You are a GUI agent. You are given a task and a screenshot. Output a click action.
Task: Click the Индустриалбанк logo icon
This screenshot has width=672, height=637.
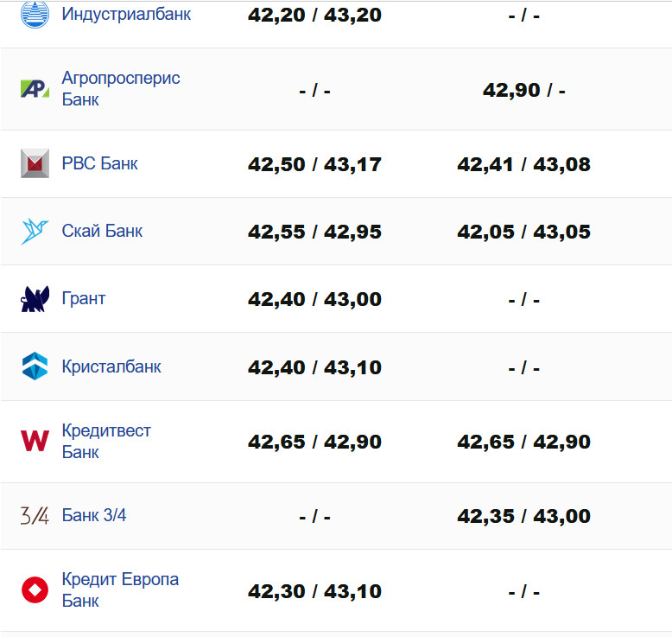click(x=35, y=15)
